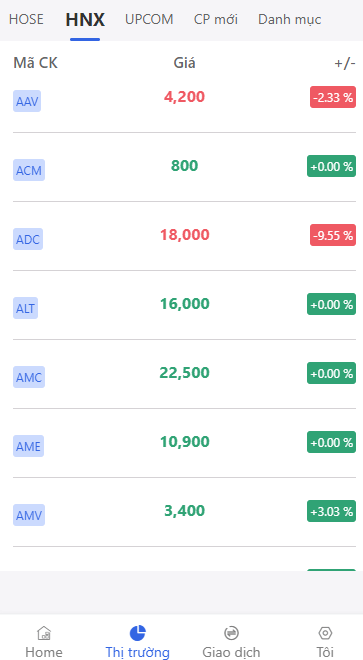
Task: Open the AME ticker badge
Action: [28, 446]
